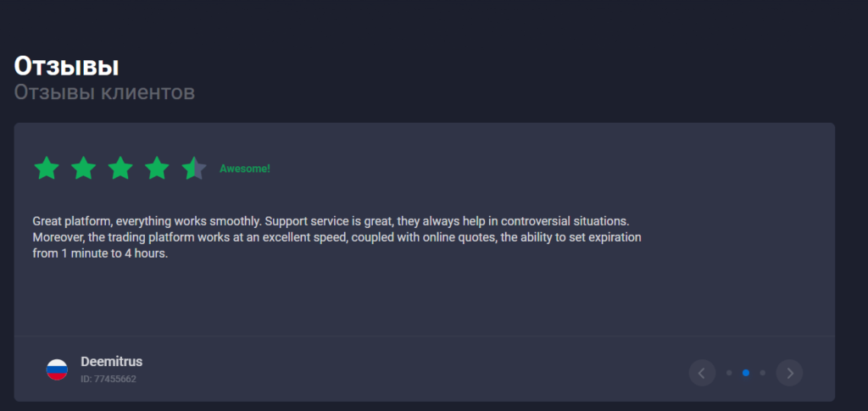Click the Awesome! rating label
This screenshot has height=411, width=868.
[x=245, y=169]
